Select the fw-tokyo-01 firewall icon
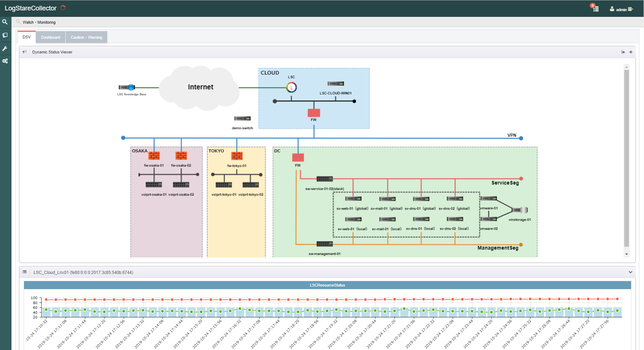 [237, 156]
